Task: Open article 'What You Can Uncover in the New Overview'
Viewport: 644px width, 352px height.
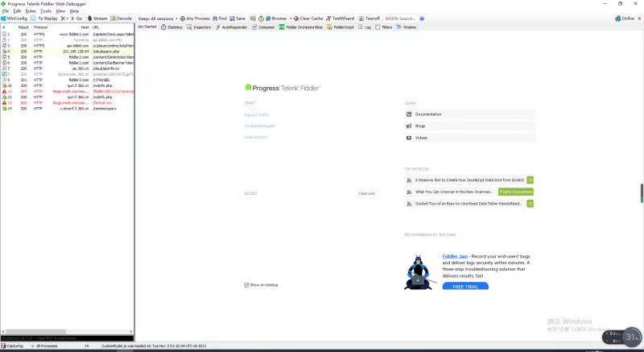Action: pos(454,192)
